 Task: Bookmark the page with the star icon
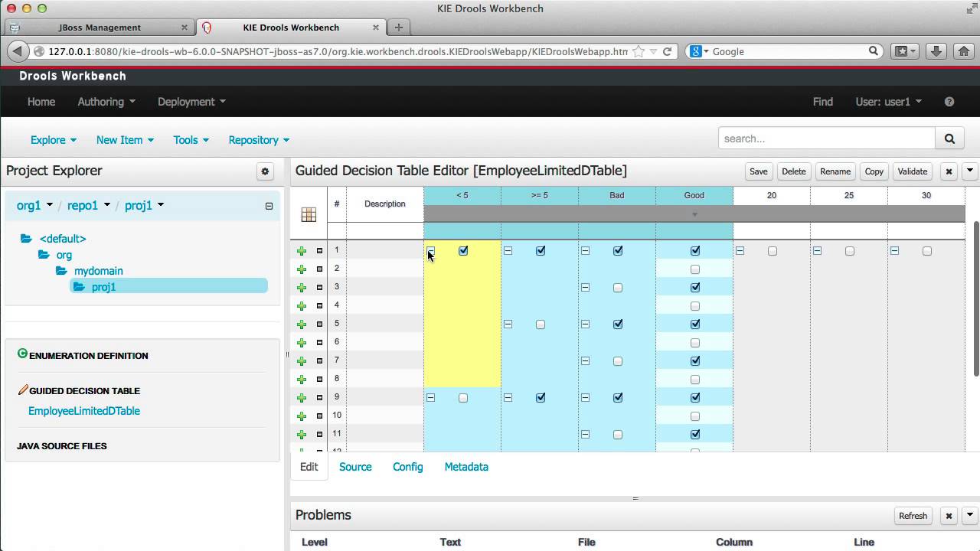(639, 51)
